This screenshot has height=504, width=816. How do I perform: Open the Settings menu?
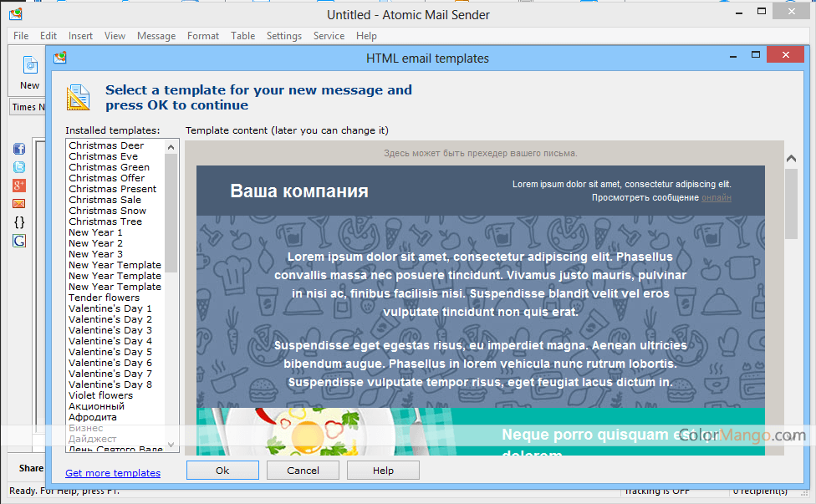283,36
